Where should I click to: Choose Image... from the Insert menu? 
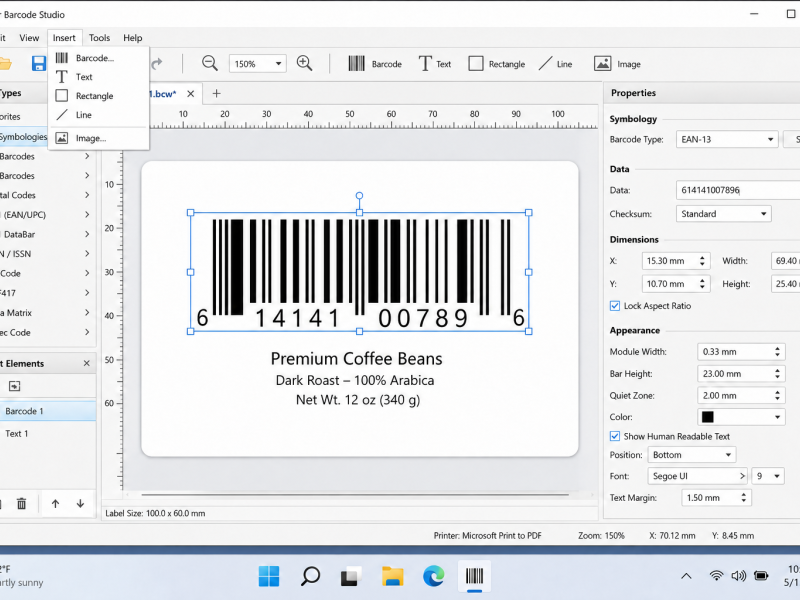click(98, 138)
